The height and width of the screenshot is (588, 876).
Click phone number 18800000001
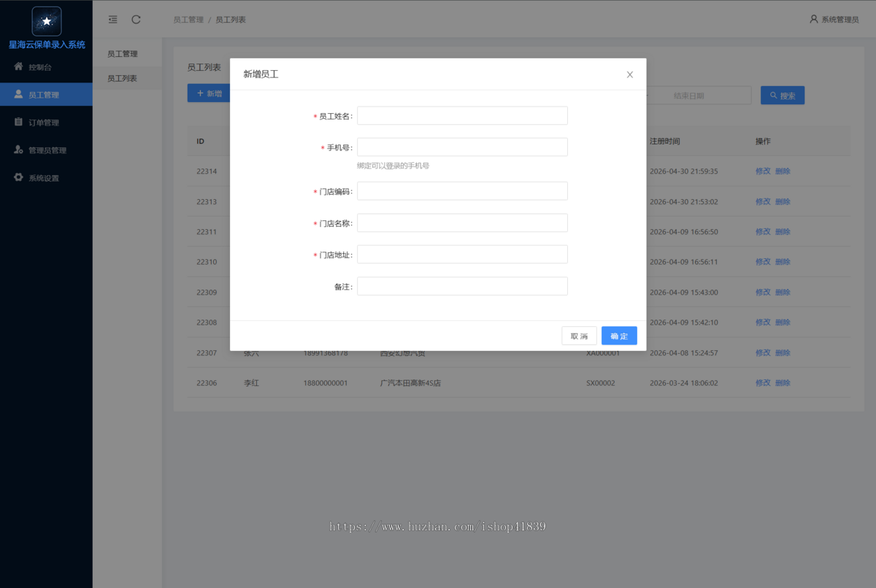pyautogui.click(x=326, y=383)
